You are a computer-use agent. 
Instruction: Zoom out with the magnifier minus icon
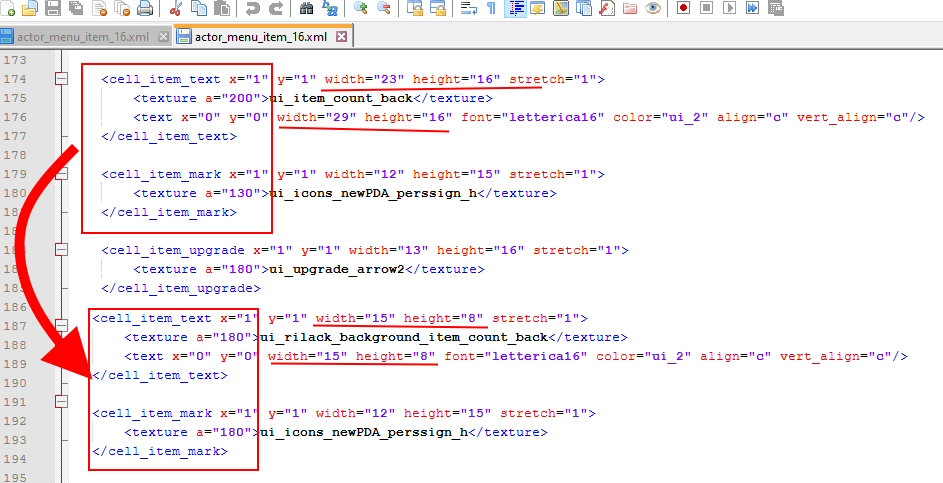383,8
